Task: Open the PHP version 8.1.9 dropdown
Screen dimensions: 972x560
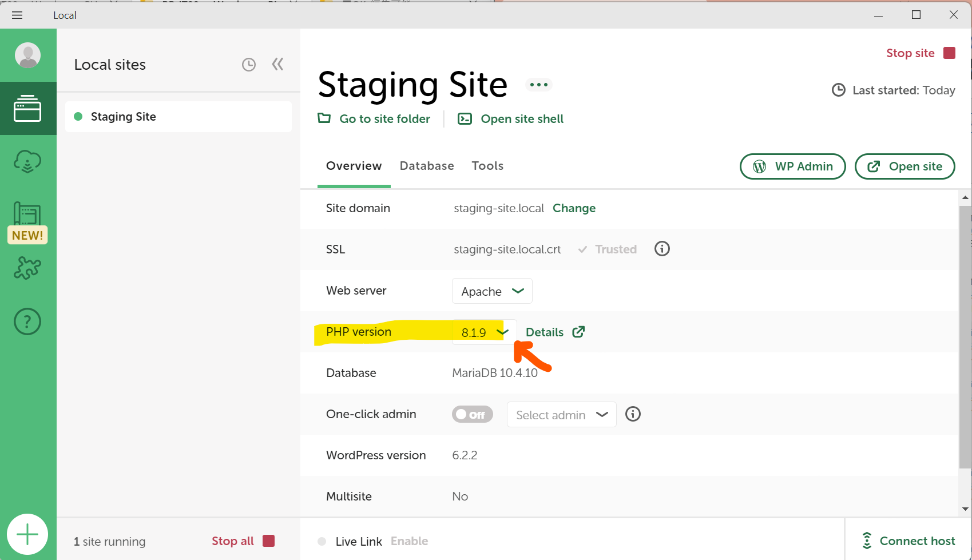Action: tap(484, 332)
